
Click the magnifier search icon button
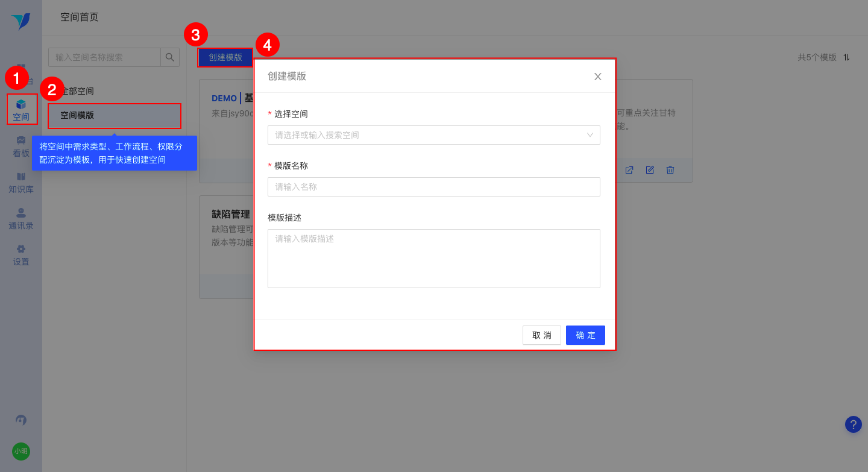tap(170, 57)
